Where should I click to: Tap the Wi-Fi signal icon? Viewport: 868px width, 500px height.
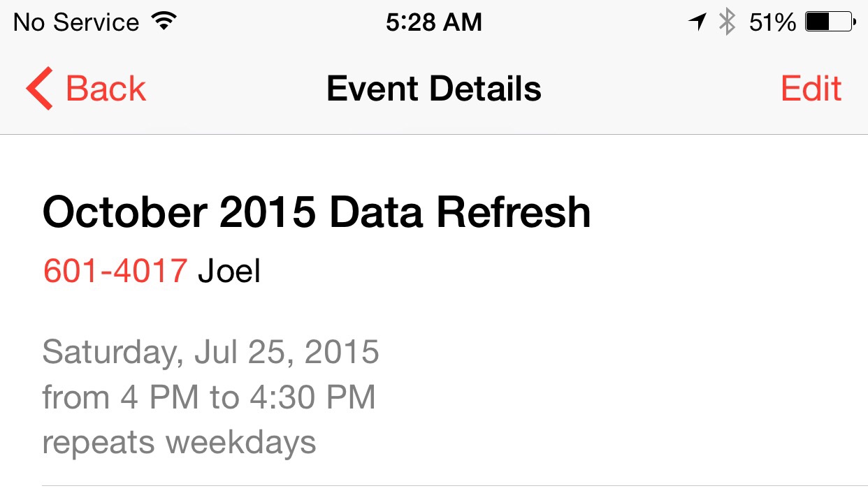coord(165,22)
